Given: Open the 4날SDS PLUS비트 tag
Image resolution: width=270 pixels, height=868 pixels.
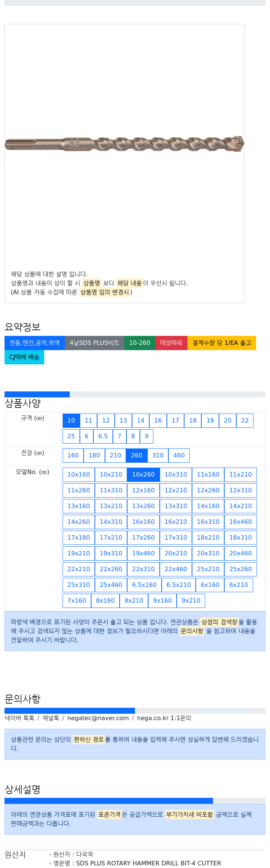Looking at the screenshot, I should click(94, 343).
